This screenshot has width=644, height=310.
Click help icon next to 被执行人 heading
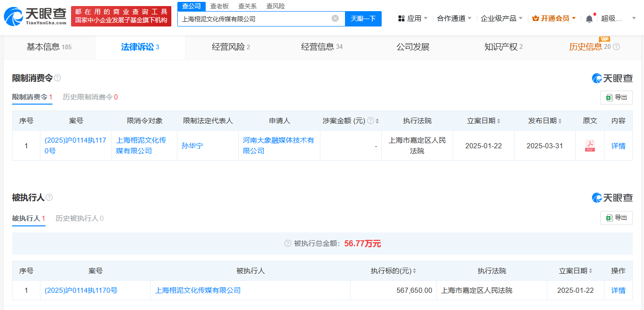[49, 198]
